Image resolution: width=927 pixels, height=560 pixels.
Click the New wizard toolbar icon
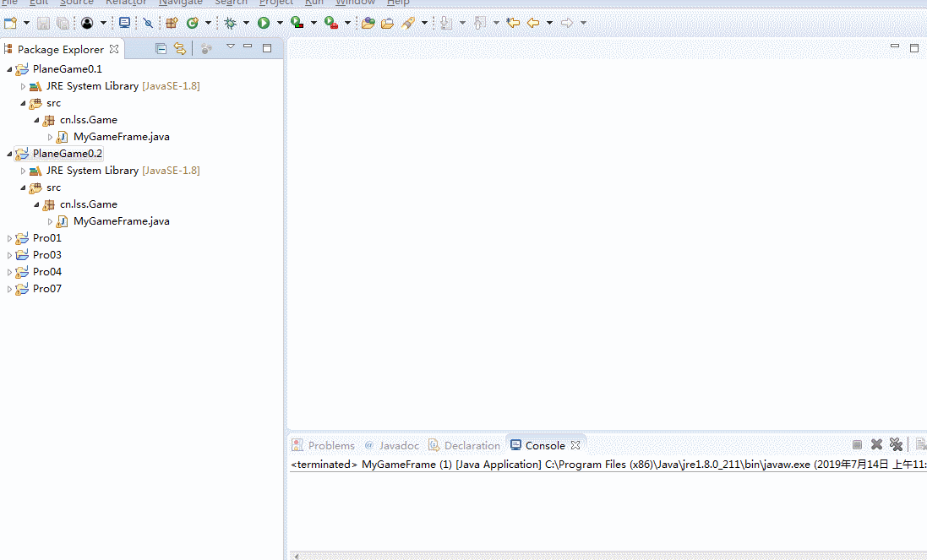(11, 23)
